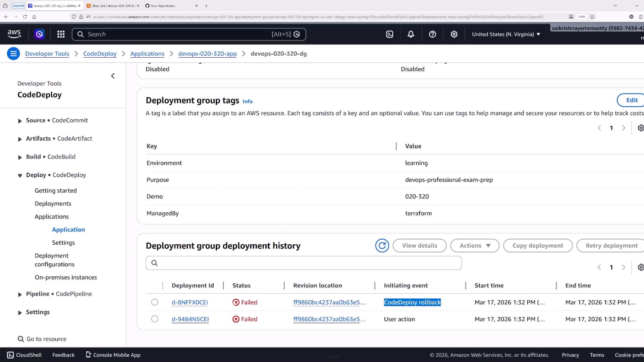Reload the browser page
Viewport: 644px width, 362px height.
point(25,17)
